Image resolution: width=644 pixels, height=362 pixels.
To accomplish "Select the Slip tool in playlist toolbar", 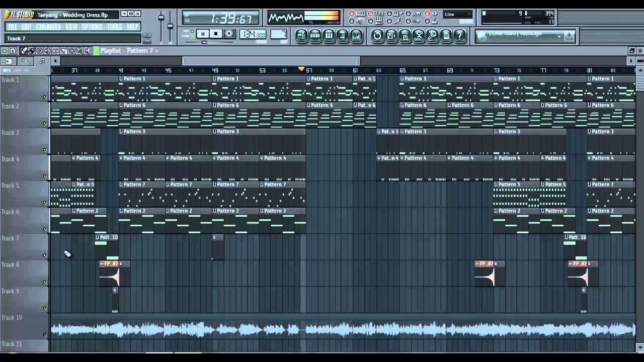I will [x=55, y=51].
